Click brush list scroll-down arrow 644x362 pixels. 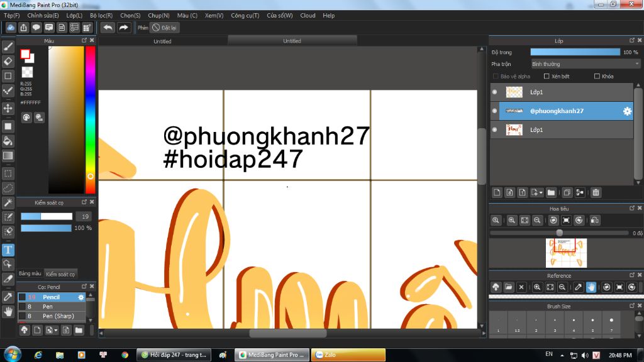tap(91, 320)
